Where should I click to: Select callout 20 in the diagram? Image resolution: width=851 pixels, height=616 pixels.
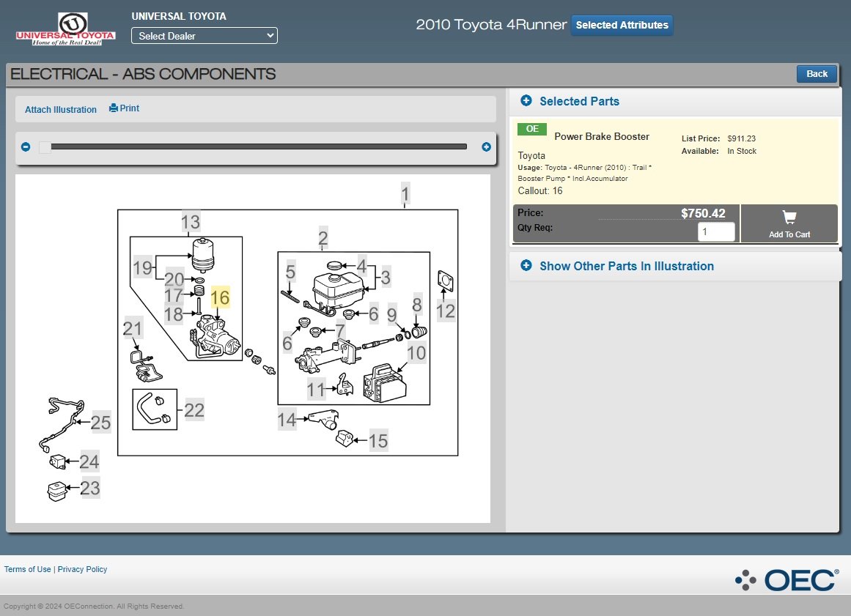(x=174, y=279)
